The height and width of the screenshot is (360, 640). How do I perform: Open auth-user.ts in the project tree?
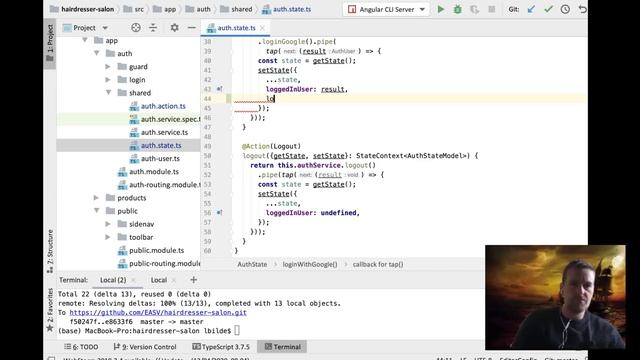160,158
